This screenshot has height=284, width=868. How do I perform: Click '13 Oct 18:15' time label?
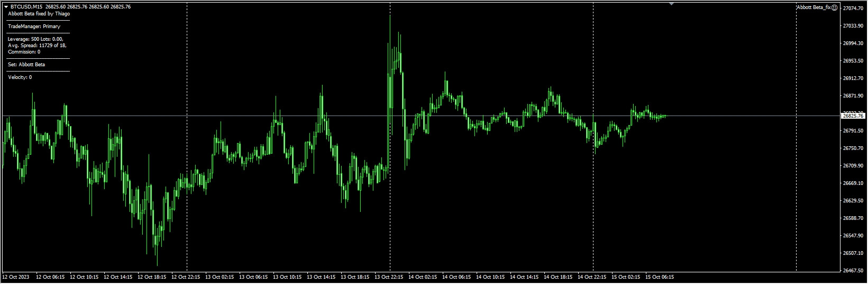tap(355, 277)
